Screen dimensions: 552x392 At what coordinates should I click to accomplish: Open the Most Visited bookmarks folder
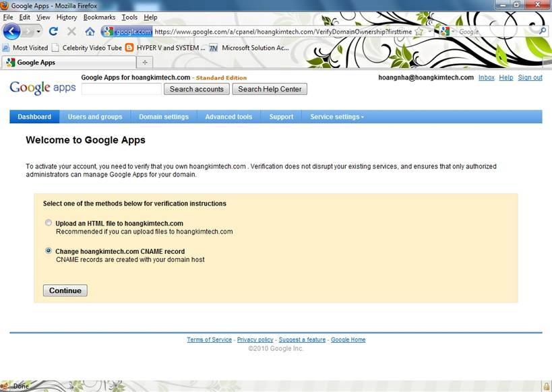coord(25,48)
